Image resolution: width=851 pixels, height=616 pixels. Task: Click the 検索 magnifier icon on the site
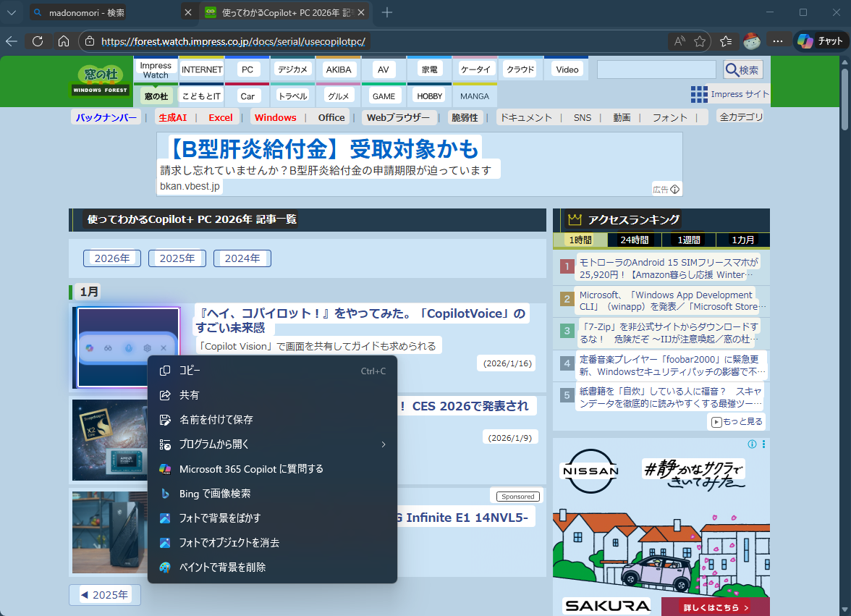732,69
